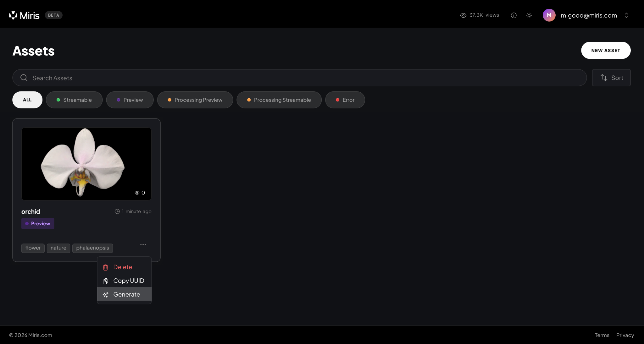Open the Sort dropdown
Viewport: 644px width, 344px height.
611,78
